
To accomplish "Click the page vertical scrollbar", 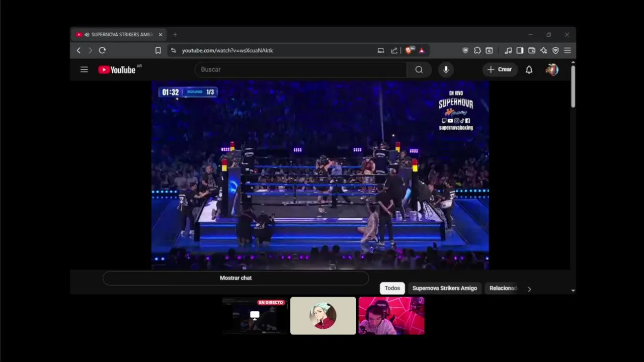I will [x=573, y=85].
